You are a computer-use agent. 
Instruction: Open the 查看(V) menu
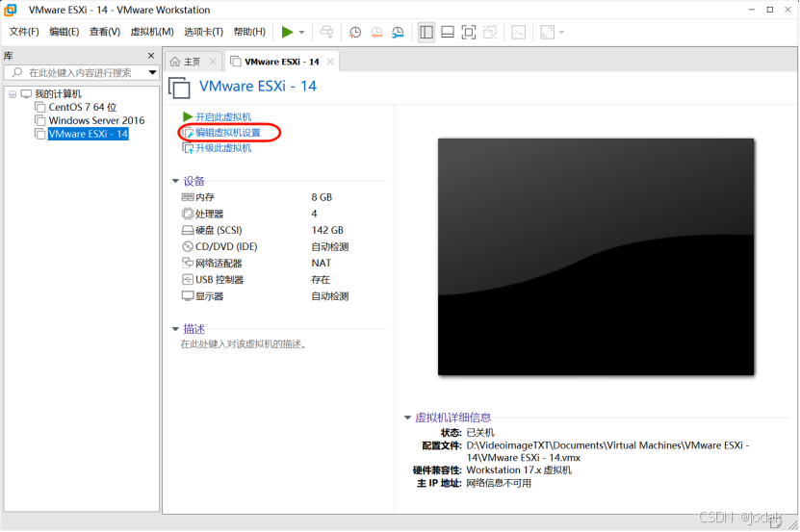click(105, 32)
